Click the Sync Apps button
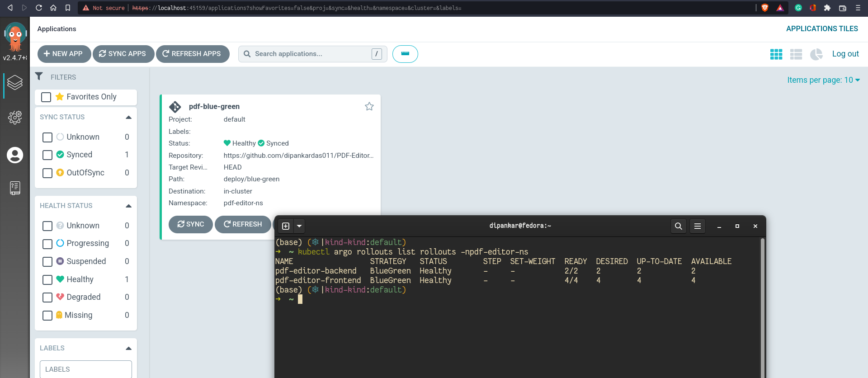The image size is (868, 378). tap(123, 54)
